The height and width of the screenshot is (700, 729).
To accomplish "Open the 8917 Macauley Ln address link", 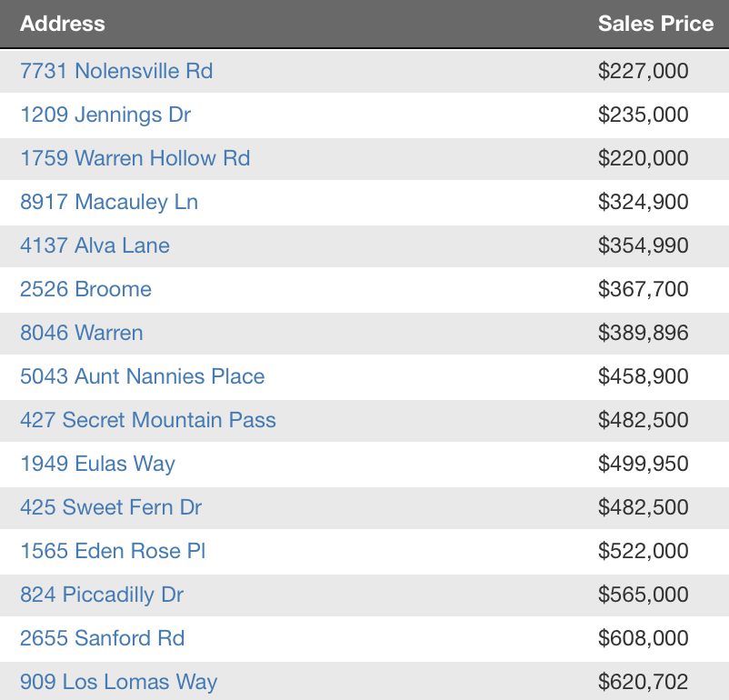I will coord(109,203).
